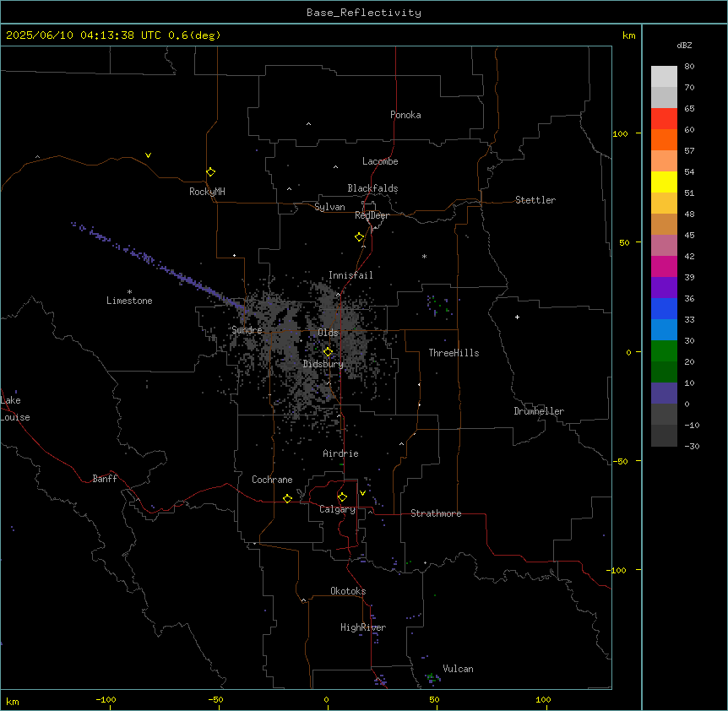Click the Cochrane town label
The image size is (728, 711).
[272, 480]
